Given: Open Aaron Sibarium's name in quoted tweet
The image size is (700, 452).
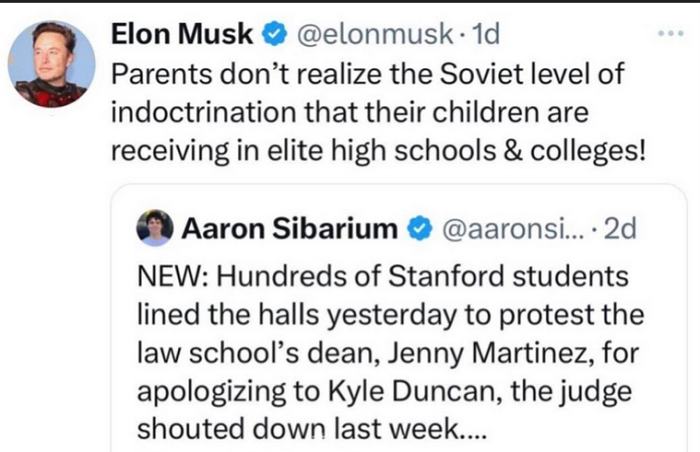Looking at the screenshot, I should (x=289, y=230).
